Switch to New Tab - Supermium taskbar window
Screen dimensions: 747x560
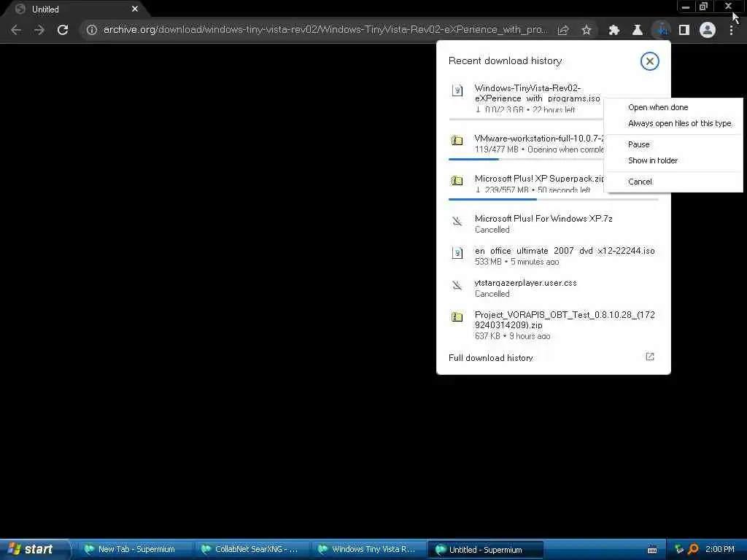click(134, 549)
